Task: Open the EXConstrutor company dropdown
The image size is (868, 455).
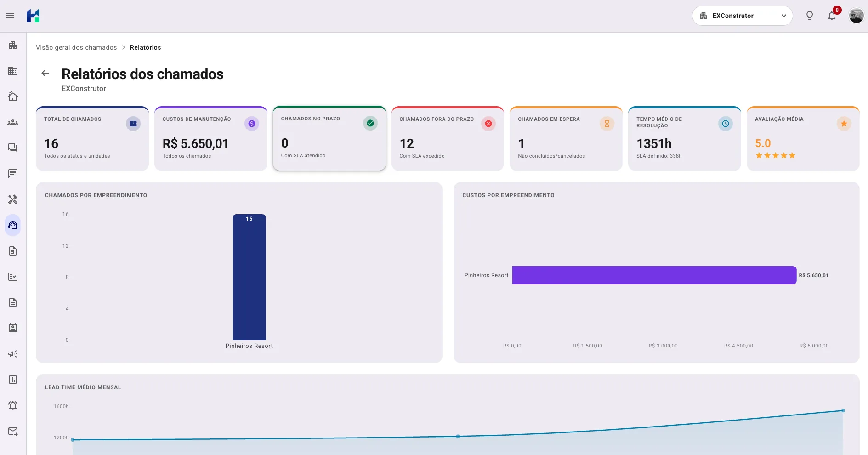Action: click(742, 16)
